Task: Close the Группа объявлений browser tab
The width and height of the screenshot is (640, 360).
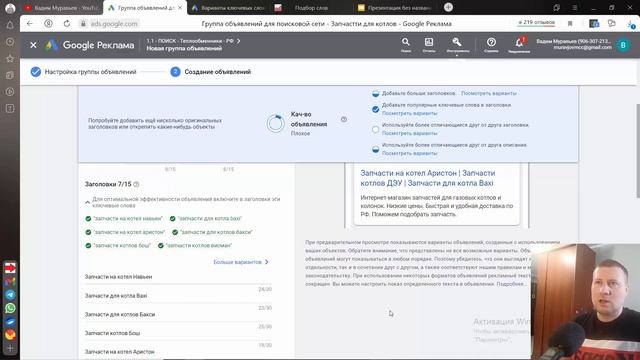Action: click(x=180, y=8)
